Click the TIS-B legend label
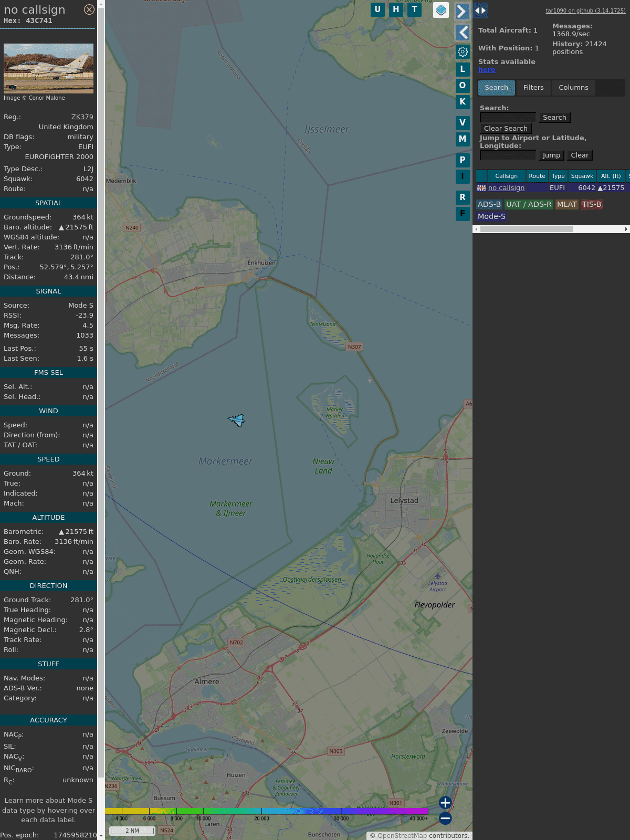 (592, 205)
